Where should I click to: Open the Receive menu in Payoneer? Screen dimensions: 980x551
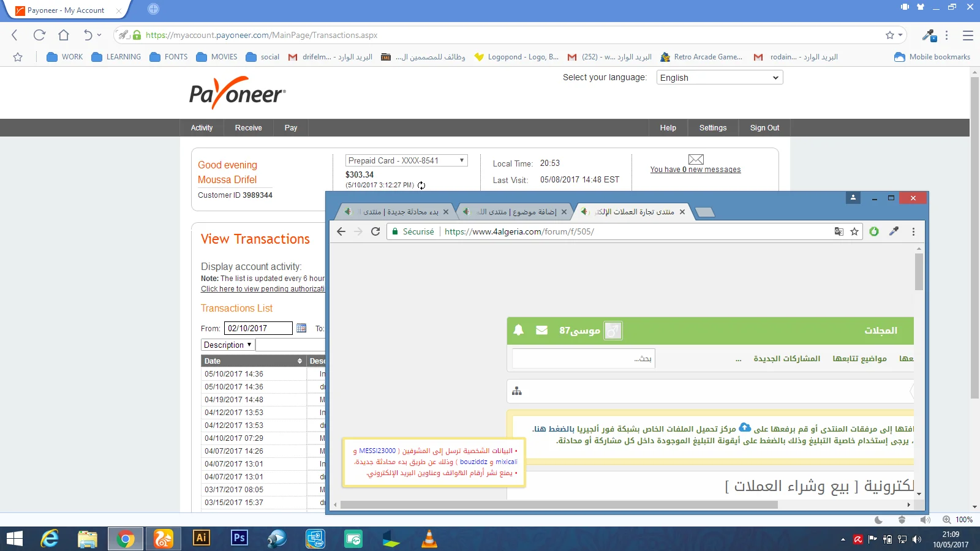(x=248, y=128)
